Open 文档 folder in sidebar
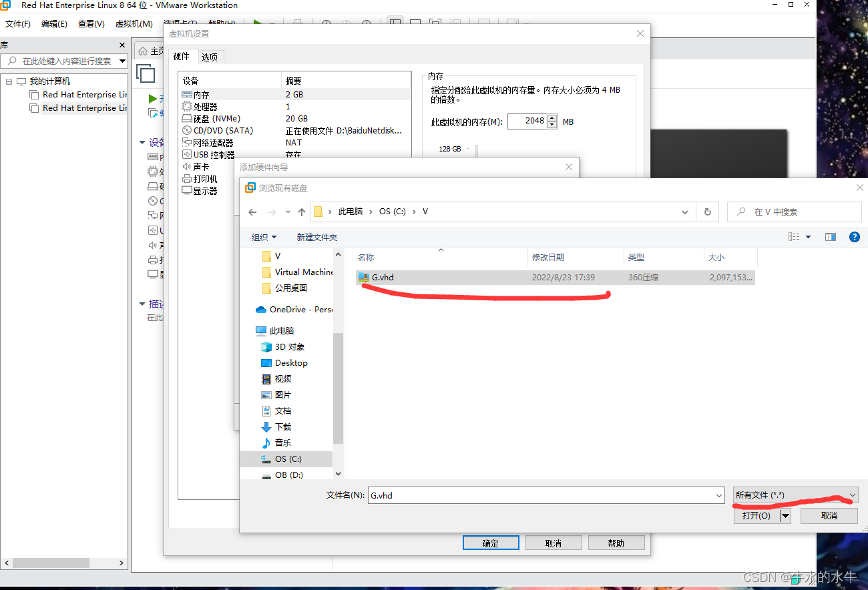Viewport: 868px width, 590px height. coord(276,411)
